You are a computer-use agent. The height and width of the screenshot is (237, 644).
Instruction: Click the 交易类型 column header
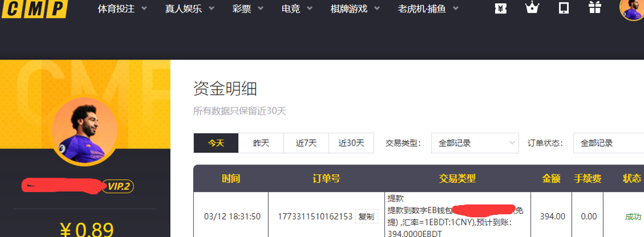(x=457, y=179)
